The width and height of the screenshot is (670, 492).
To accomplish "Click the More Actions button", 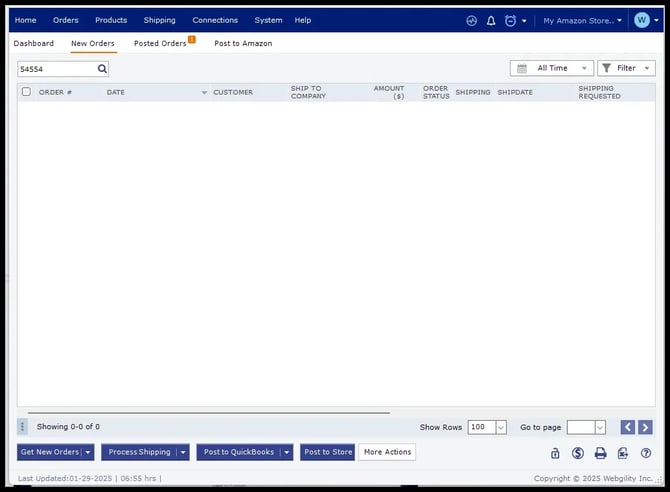I will tap(387, 452).
